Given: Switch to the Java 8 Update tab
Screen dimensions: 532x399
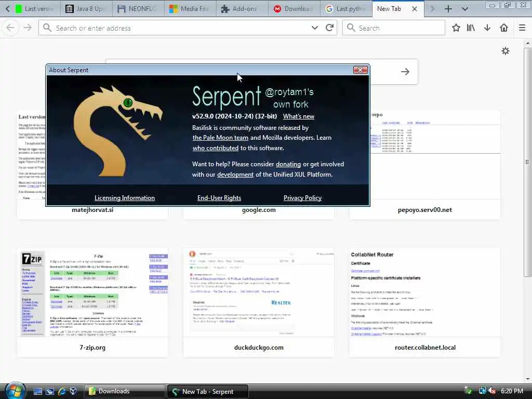Looking at the screenshot, I should [86, 9].
